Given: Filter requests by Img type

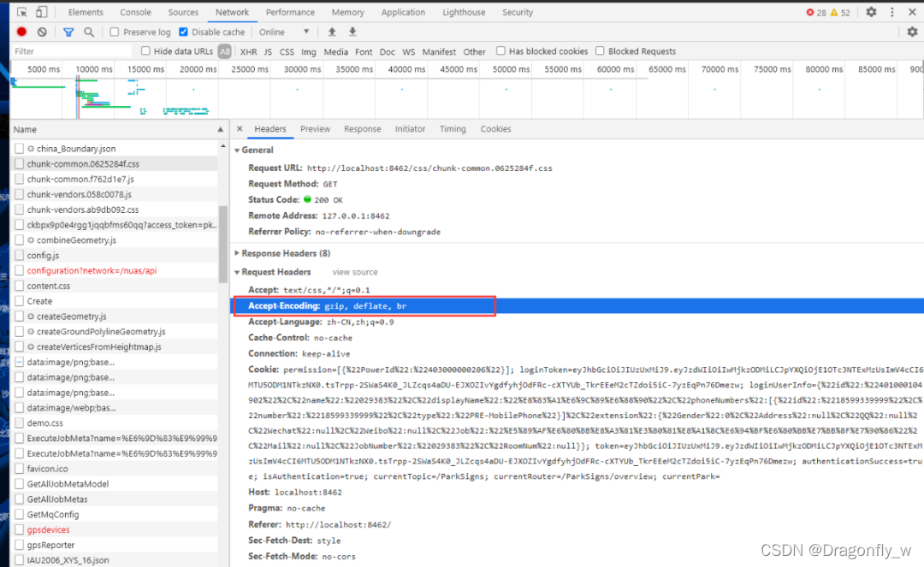Looking at the screenshot, I should click(309, 51).
